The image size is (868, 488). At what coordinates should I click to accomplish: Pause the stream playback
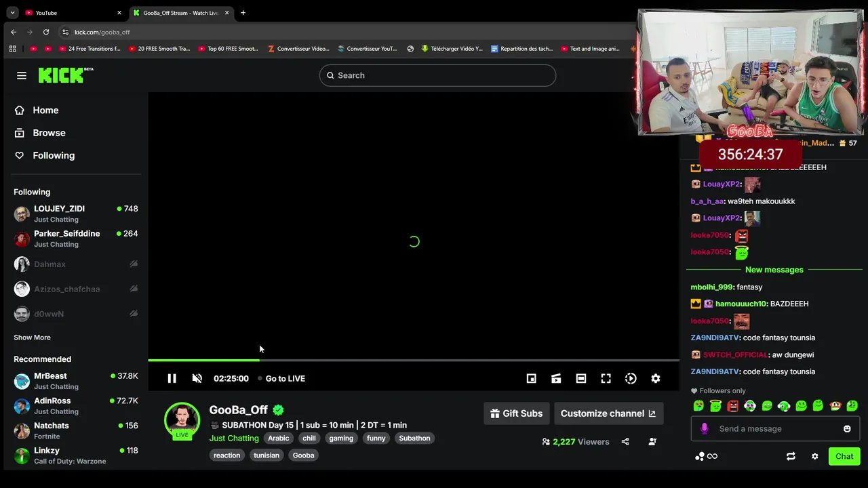(x=172, y=378)
